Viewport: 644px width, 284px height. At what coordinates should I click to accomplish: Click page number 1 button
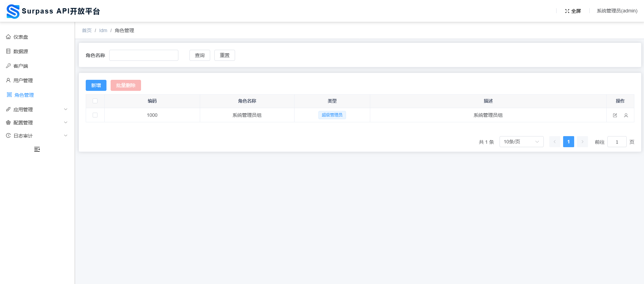point(569,142)
